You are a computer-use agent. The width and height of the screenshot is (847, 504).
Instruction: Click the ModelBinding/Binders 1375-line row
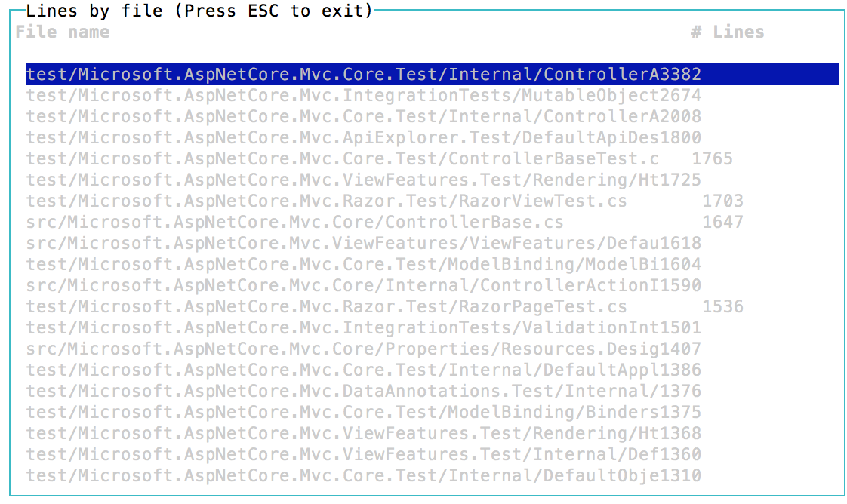point(432,412)
